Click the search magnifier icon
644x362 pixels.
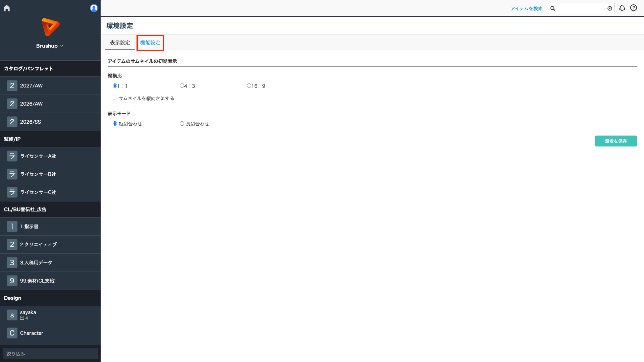(x=553, y=8)
